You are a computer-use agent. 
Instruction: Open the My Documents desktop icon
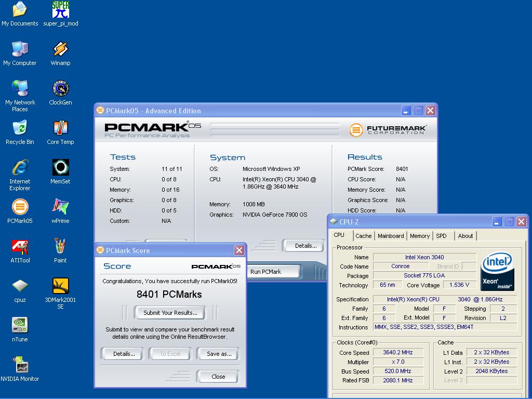click(20, 14)
